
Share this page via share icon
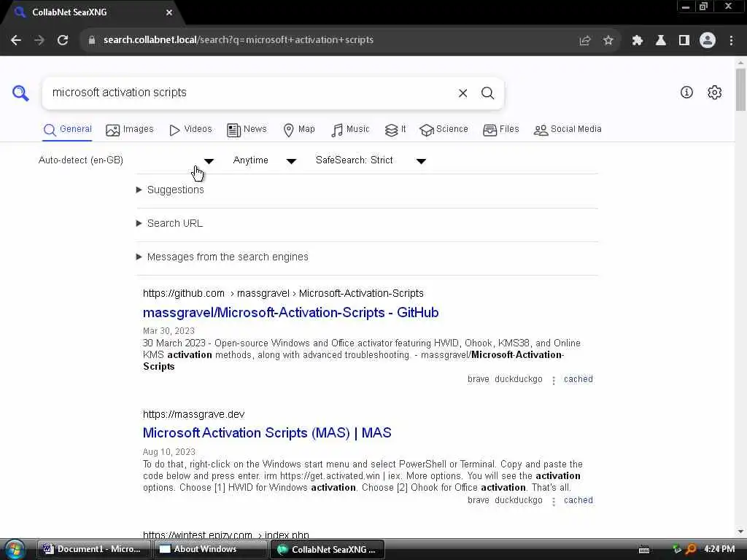pos(585,41)
